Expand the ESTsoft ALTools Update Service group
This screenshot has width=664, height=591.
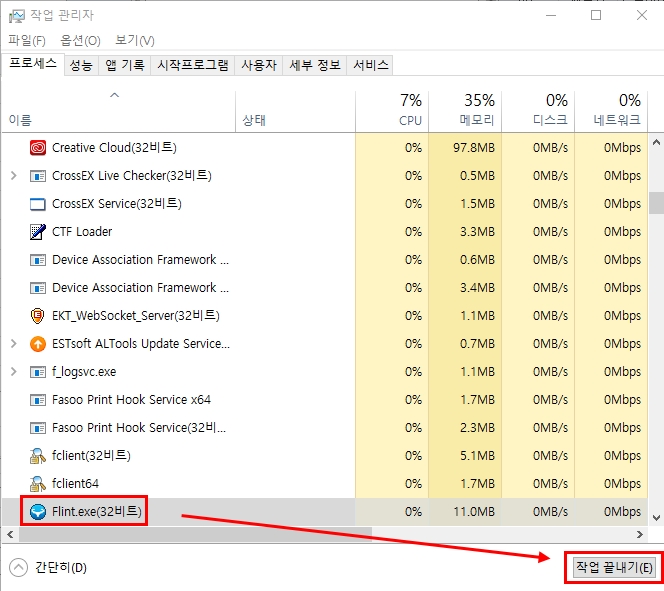point(14,344)
